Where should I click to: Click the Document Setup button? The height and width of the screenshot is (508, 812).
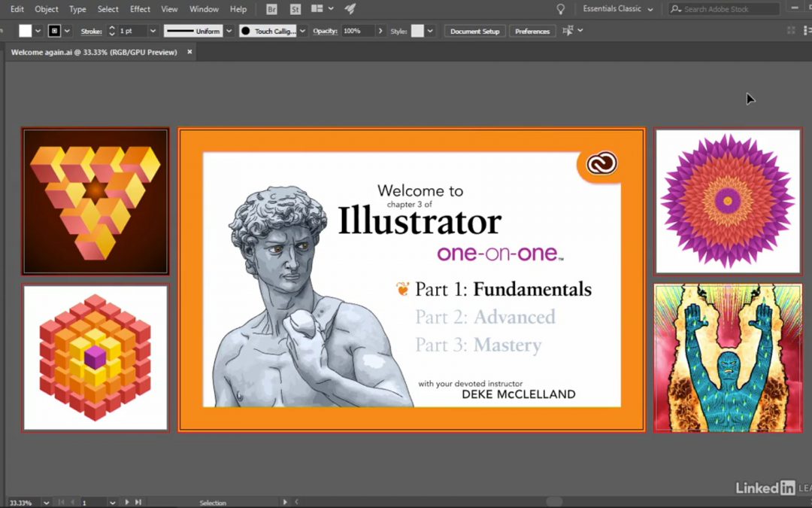point(474,31)
